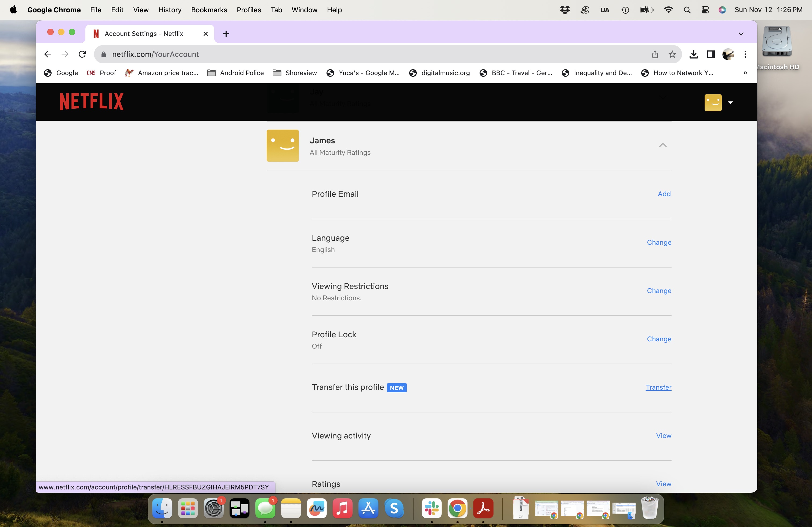
Task: Open the profile avatar menu in Netflix header
Action: click(718, 103)
